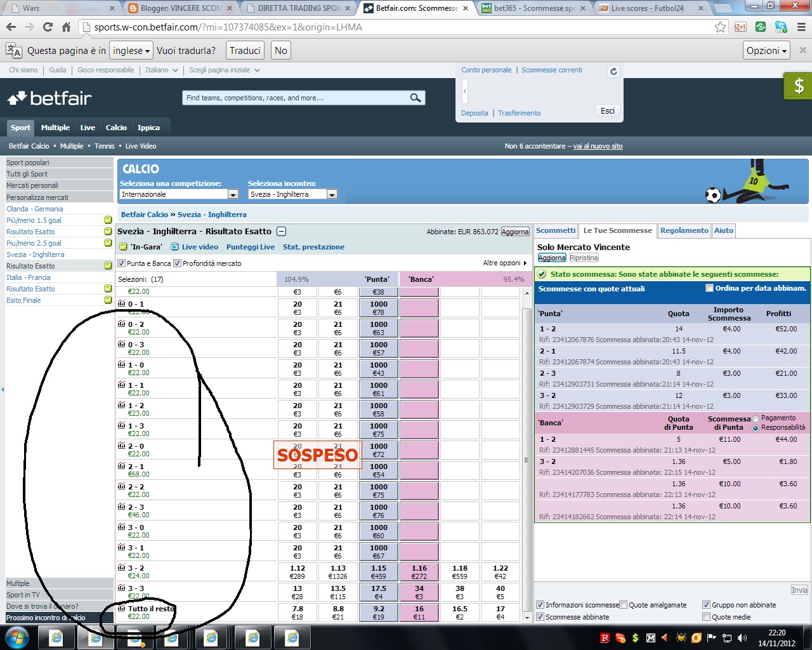Open the Windows Start menu
Viewport: 812px width, 650px height.
(x=16, y=637)
